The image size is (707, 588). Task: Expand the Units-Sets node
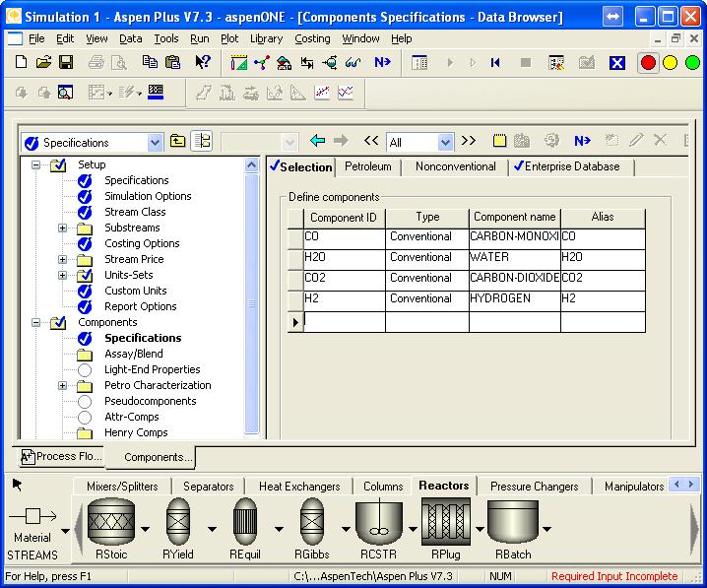(x=63, y=276)
